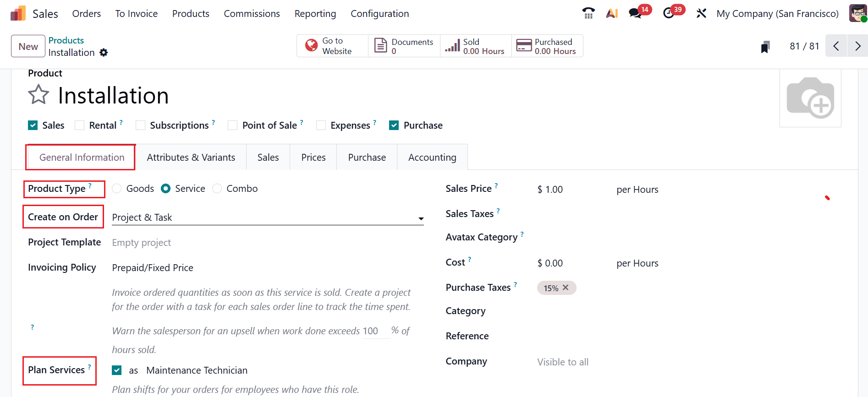This screenshot has height=397, width=868.
Task: Edit the Sales Price $ 1.00 field
Action: [573, 190]
